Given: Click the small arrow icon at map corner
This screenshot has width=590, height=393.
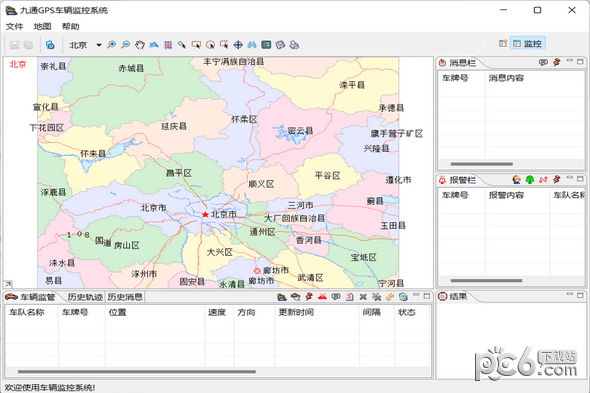Looking at the screenshot, I should pyautogui.click(x=8, y=284).
